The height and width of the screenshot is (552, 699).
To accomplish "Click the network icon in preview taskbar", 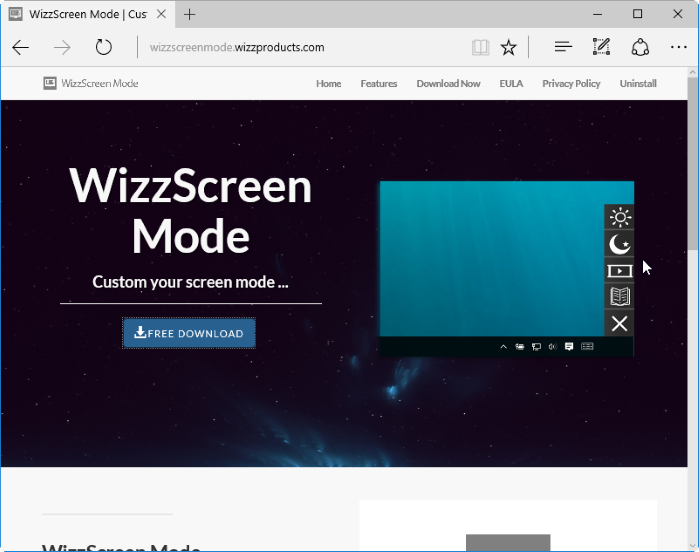I will tap(536, 346).
